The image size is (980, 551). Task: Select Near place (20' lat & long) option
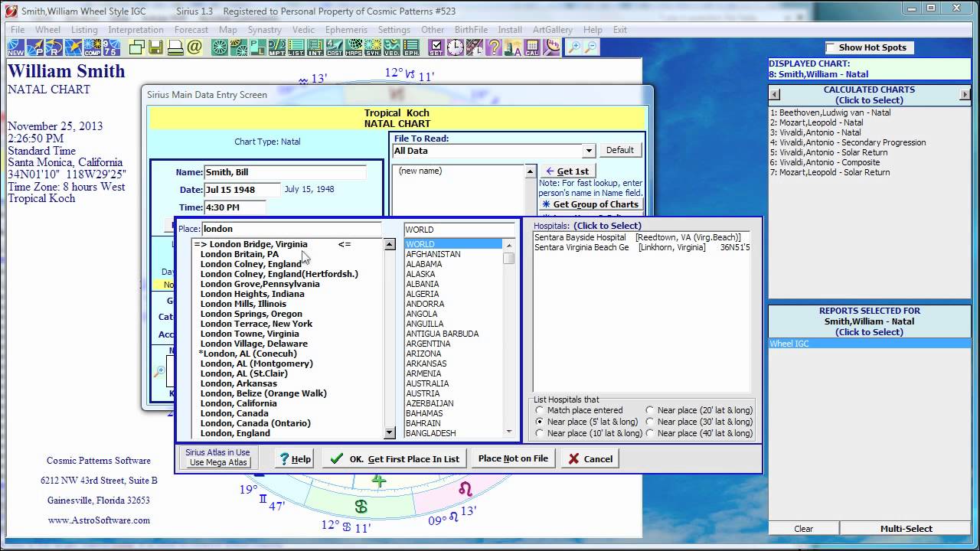650,410
